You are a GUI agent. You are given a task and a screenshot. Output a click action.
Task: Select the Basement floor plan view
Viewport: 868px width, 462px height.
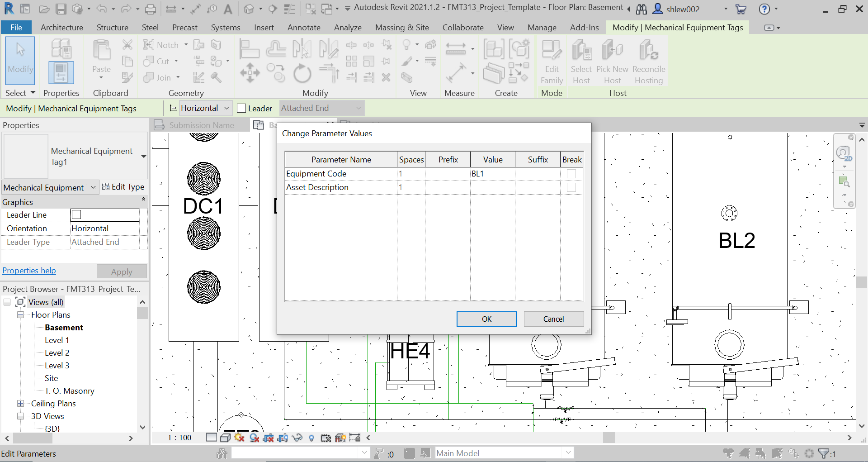point(64,327)
